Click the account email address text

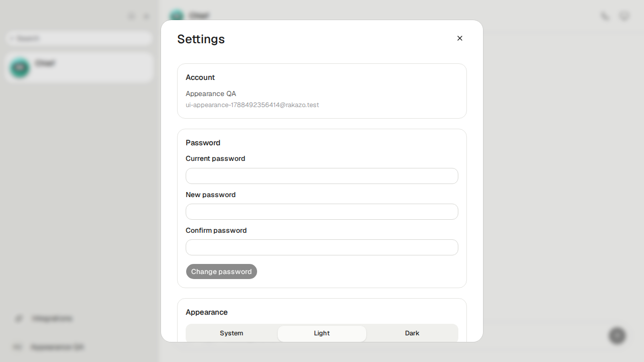tap(252, 105)
